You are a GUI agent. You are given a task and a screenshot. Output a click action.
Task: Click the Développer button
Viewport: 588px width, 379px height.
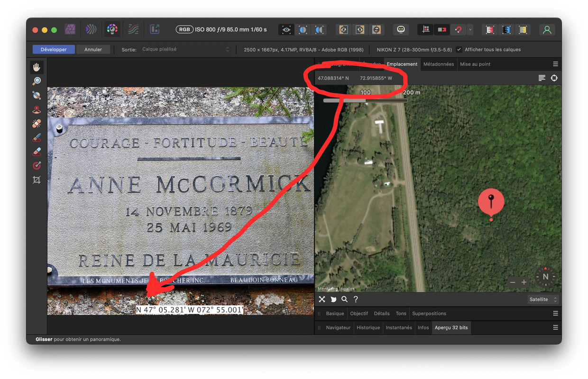54,49
